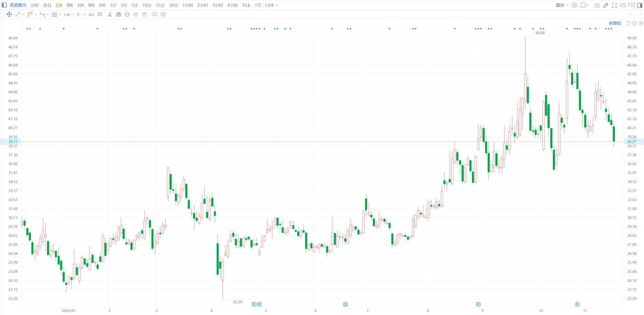Take a chart screenshot with camera icon

tap(597, 5)
